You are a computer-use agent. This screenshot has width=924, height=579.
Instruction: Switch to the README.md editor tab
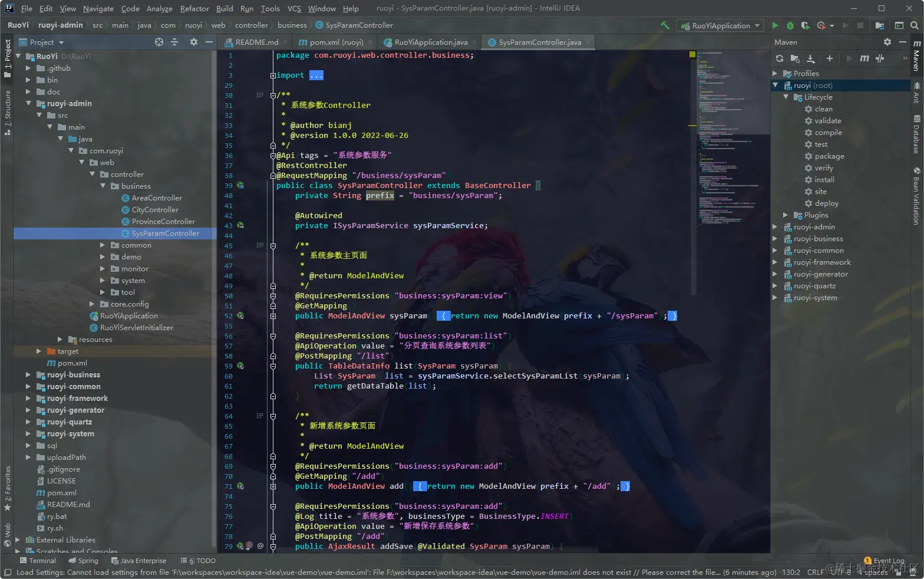point(256,42)
